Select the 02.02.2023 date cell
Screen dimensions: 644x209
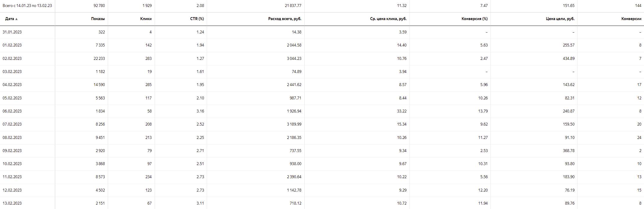pyautogui.click(x=12, y=59)
